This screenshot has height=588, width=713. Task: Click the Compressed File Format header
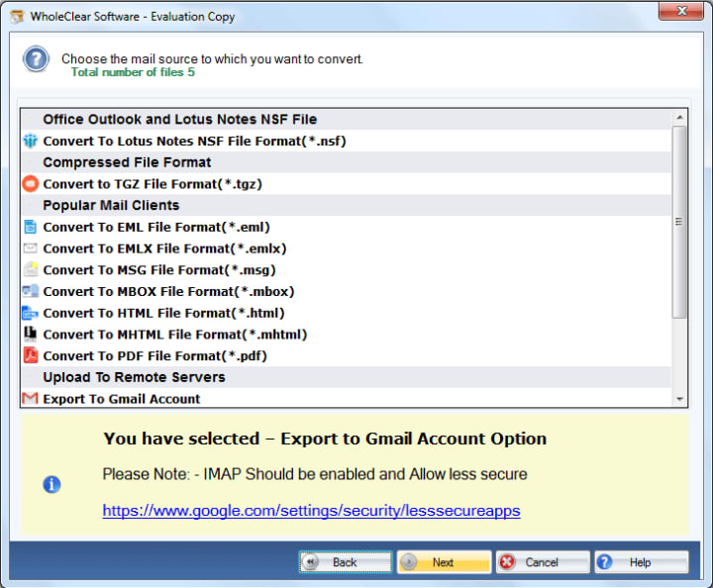pos(346,162)
